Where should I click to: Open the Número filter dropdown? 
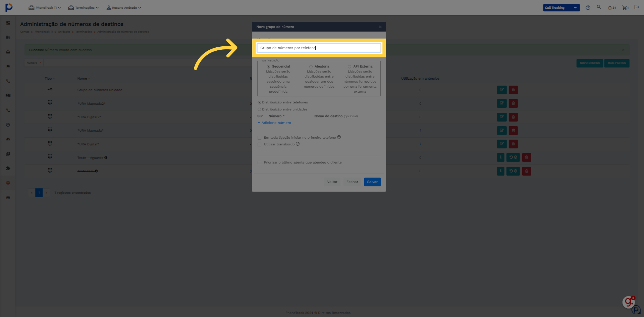[x=34, y=63]
